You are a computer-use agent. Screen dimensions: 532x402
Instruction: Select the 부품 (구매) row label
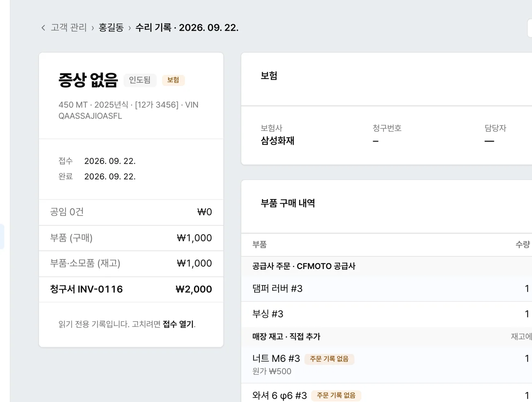(71, 238)
